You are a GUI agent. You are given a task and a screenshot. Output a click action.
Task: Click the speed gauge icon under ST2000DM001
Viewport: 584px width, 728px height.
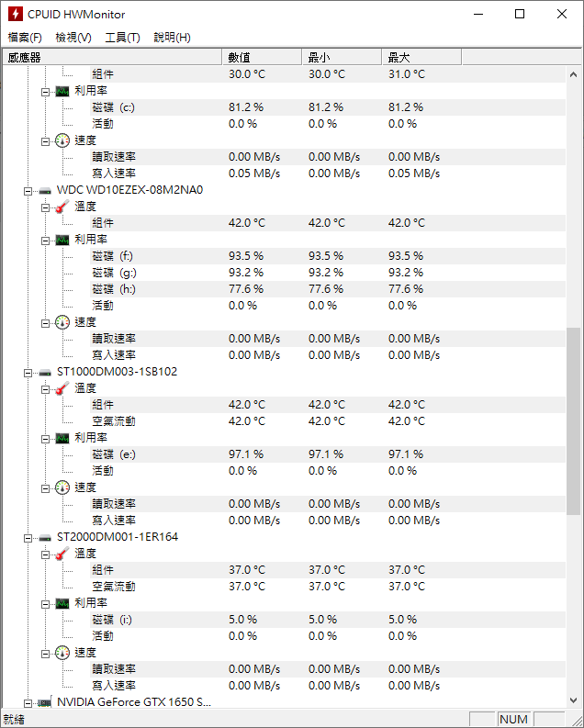pos(62,653)
